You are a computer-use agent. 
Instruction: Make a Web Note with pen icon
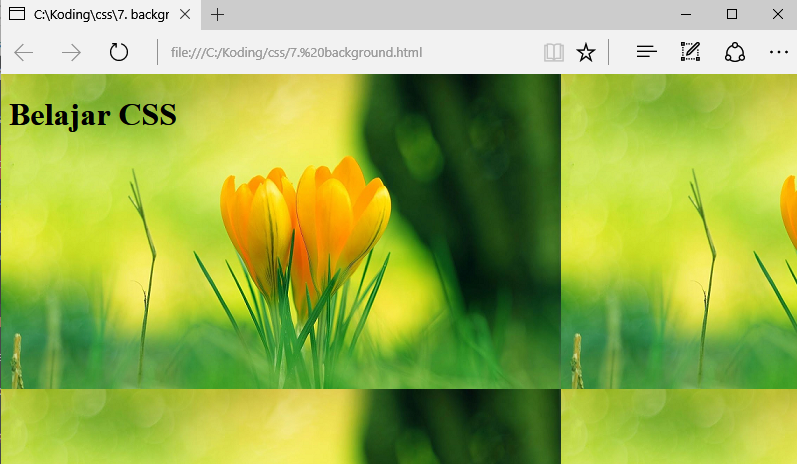[690, 52]
